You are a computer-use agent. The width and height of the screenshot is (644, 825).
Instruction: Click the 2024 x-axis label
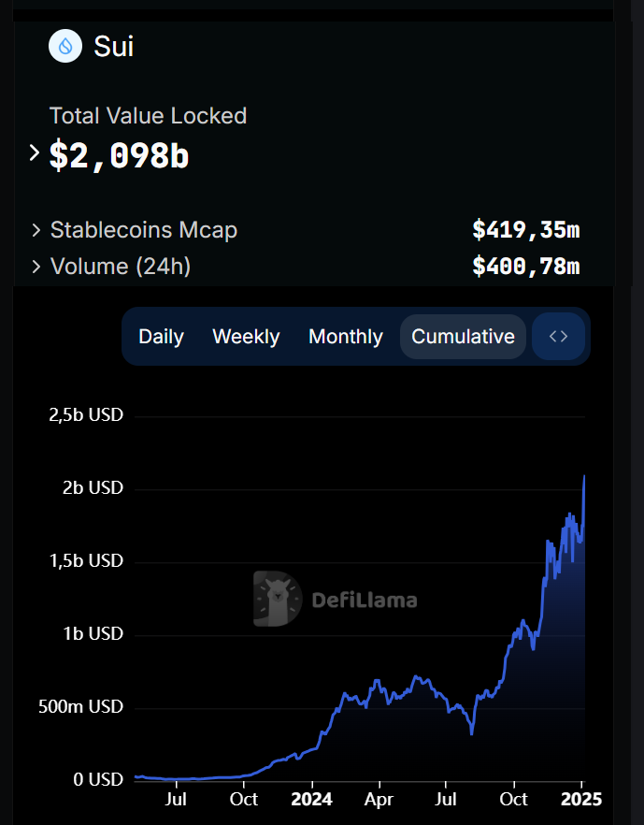point(312,799)
